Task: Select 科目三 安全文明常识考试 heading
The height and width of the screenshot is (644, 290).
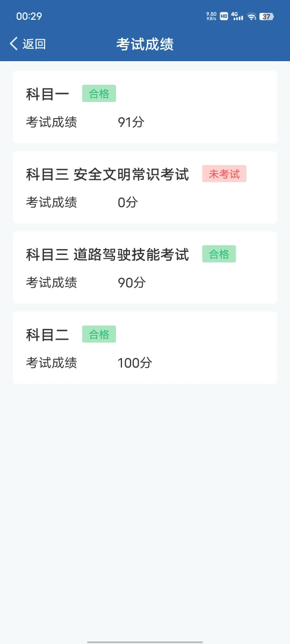Action: pyautogui.click(x=107, y=174)
